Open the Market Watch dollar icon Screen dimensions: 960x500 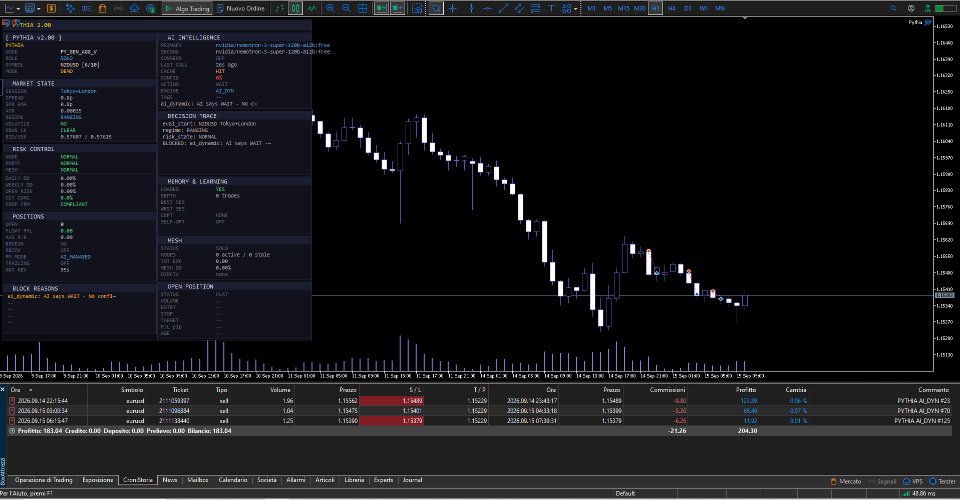point(51,9)
